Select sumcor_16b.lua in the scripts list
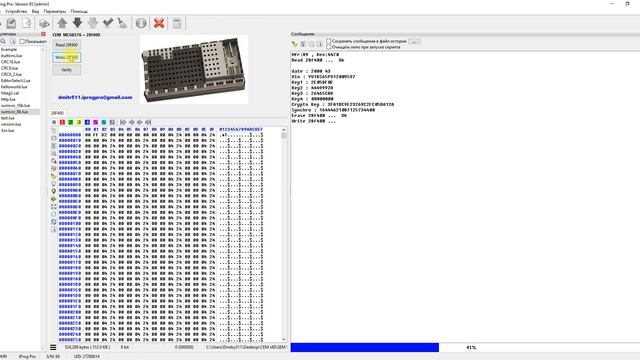The image size is (640, 360). pos(16,105)
